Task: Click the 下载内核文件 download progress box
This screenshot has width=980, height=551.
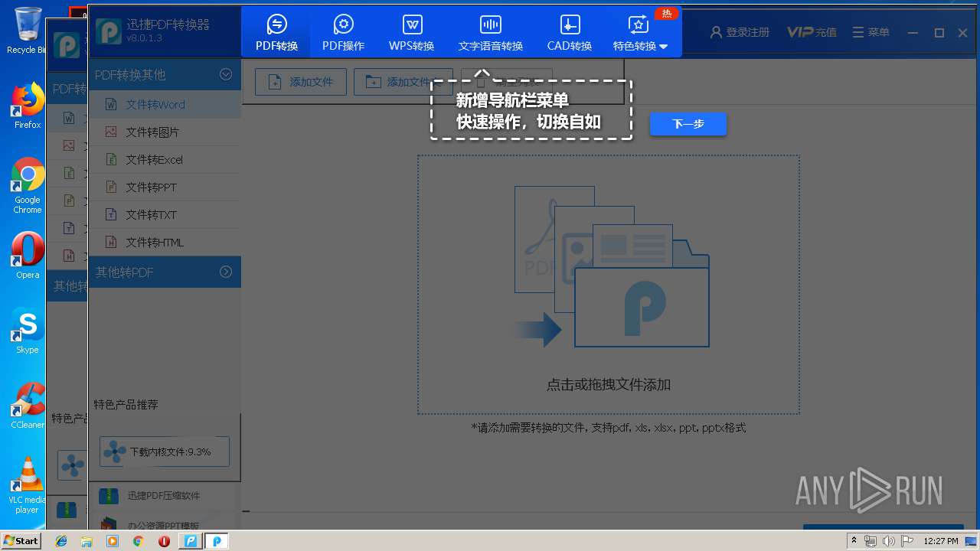Action: 165,452
